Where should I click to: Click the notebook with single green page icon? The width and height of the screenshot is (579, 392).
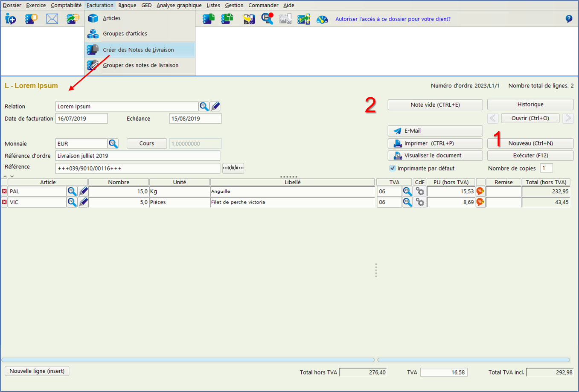[209, 19]
